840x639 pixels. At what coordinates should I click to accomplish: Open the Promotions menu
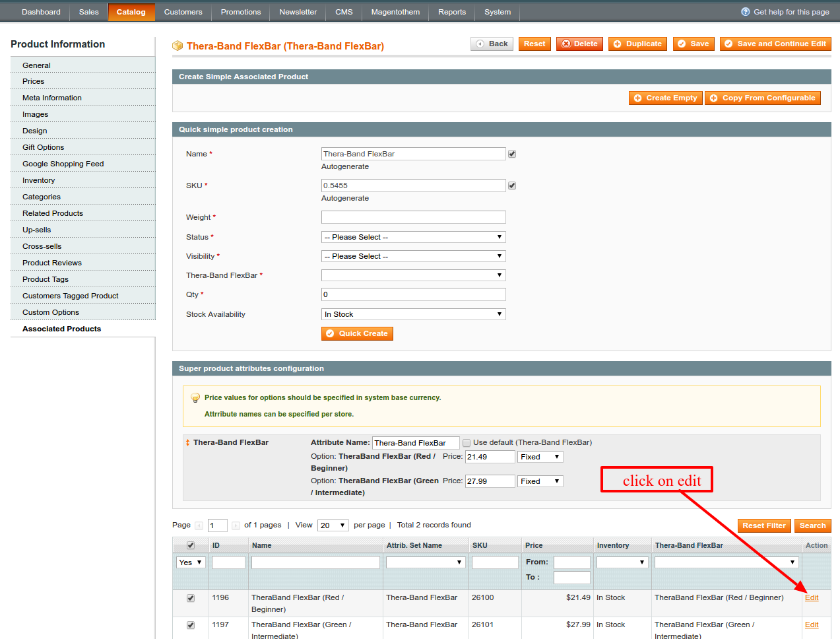click(241, 12)
